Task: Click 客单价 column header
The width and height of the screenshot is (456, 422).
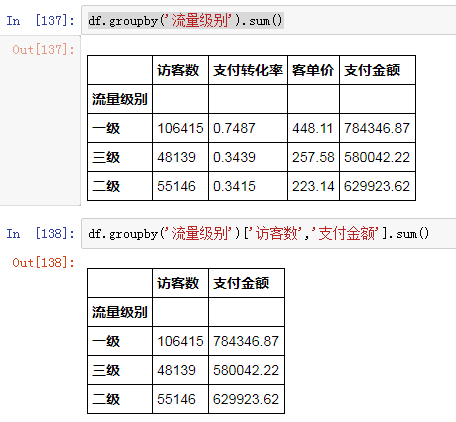Action: [x=313, y=70]
